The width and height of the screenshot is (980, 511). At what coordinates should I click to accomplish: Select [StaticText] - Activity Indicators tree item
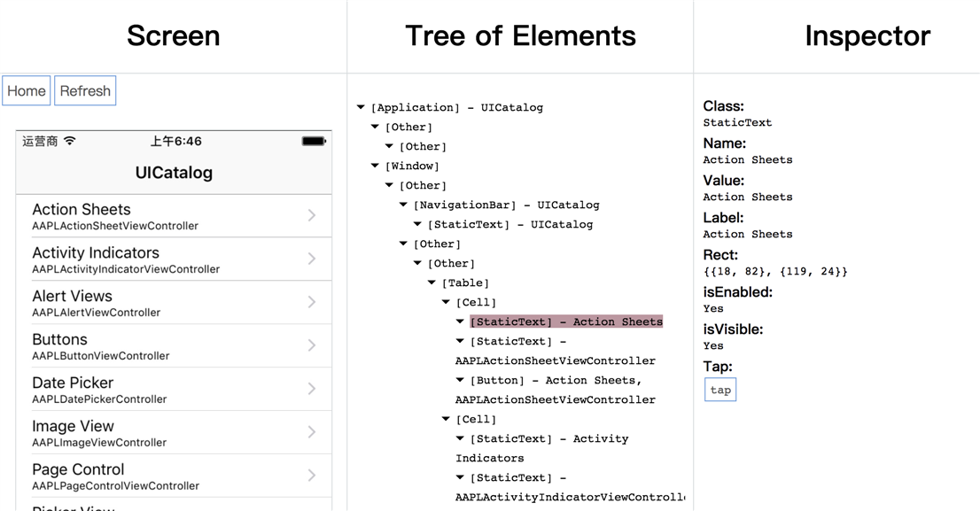[x=542, y=448]
